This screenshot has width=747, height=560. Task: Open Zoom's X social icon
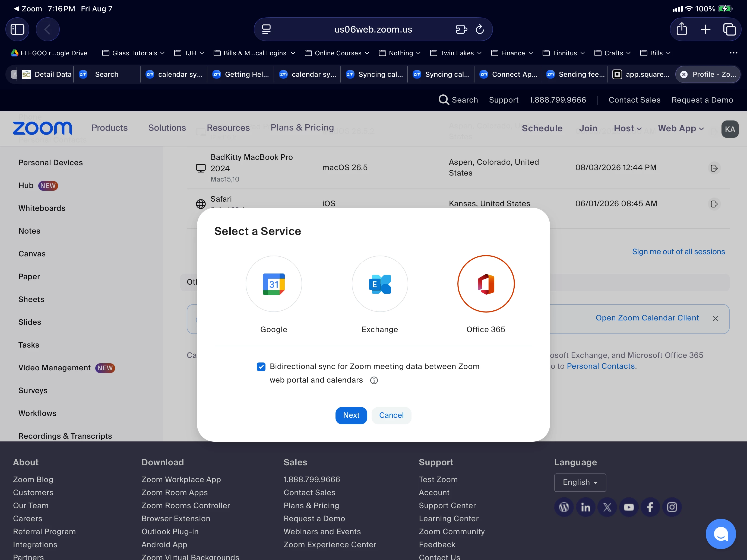tap(607, 507)
